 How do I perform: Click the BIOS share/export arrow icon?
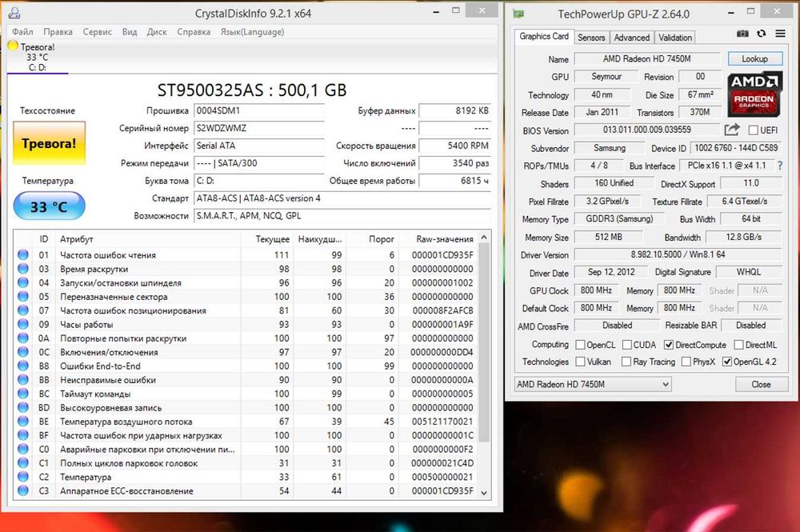click(732, 130)
